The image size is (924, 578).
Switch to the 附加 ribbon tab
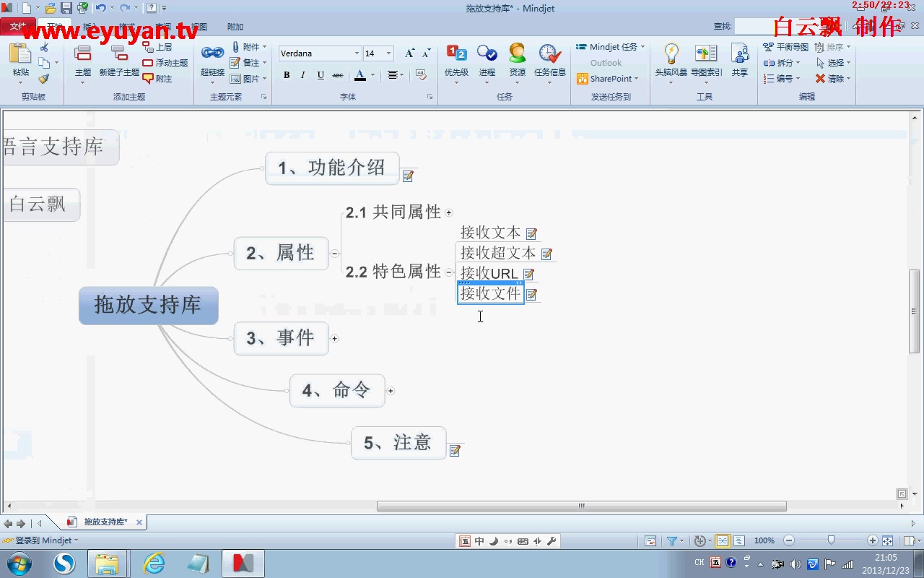pyautogui.click(x=235, y=27)
